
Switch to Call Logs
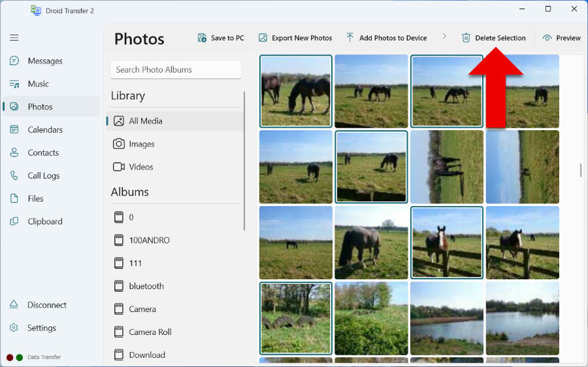click(44, 175)
